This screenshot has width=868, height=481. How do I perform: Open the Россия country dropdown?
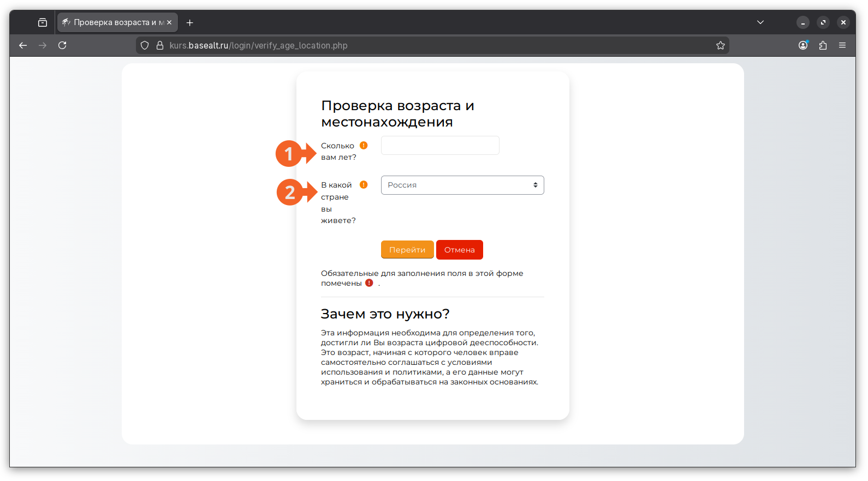[462, 185]
